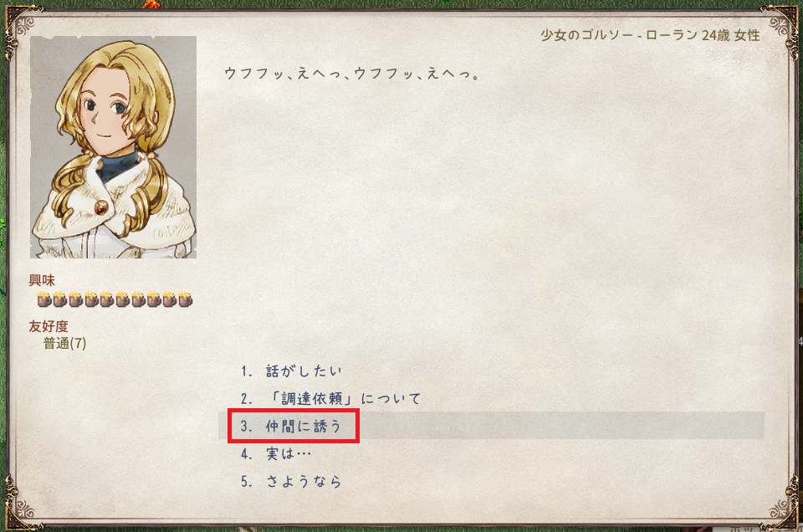803x532 pixels.
Task: Click the top-right corner ornament
Action: tap(780, 27)
